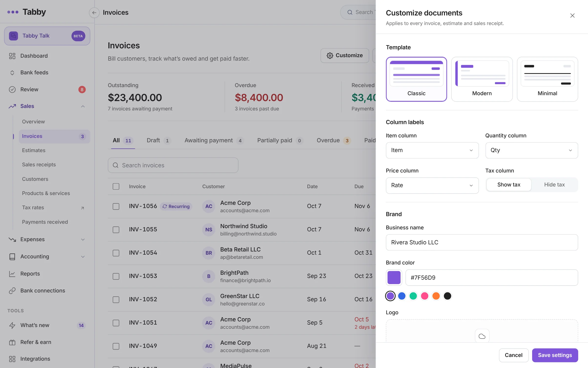
Task: Click the Bank connections link icon
Action: click(x=12, y=291)
